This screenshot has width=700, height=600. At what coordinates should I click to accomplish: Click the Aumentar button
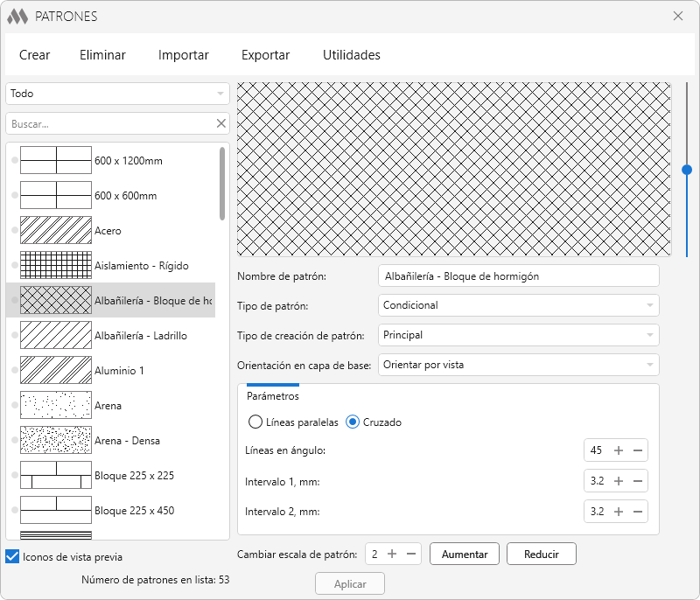tap(465, 554)
